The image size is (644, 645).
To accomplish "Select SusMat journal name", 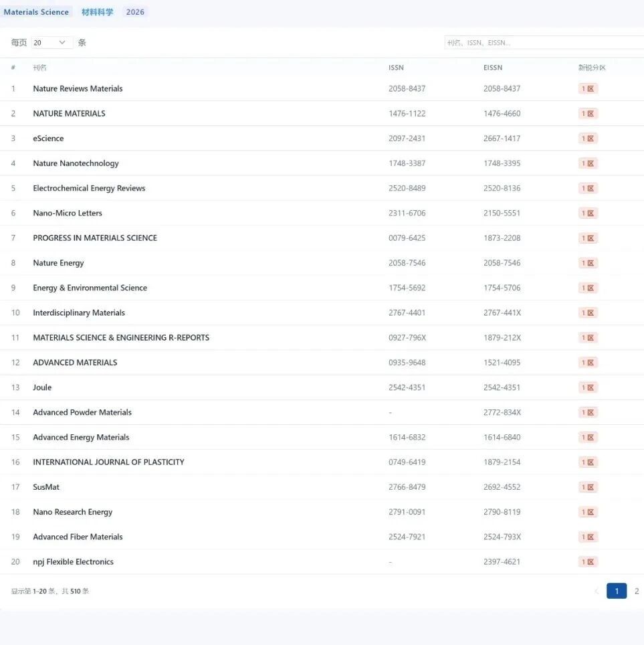I will coord(46,486).
